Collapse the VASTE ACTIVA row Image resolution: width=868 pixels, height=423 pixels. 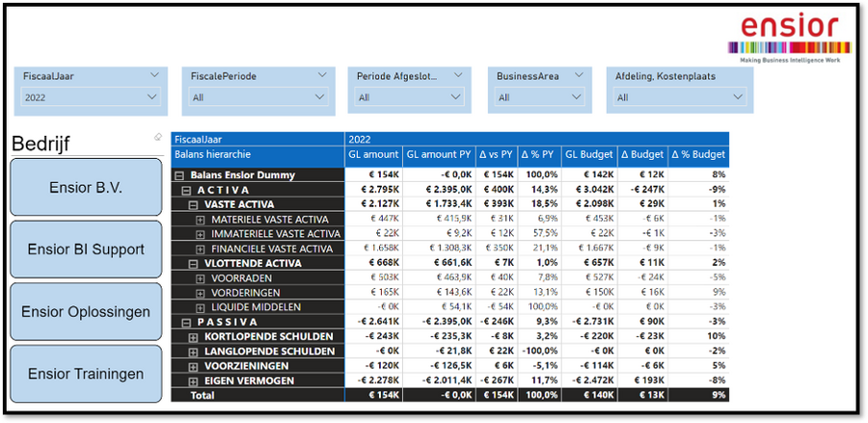coord(193,204)
